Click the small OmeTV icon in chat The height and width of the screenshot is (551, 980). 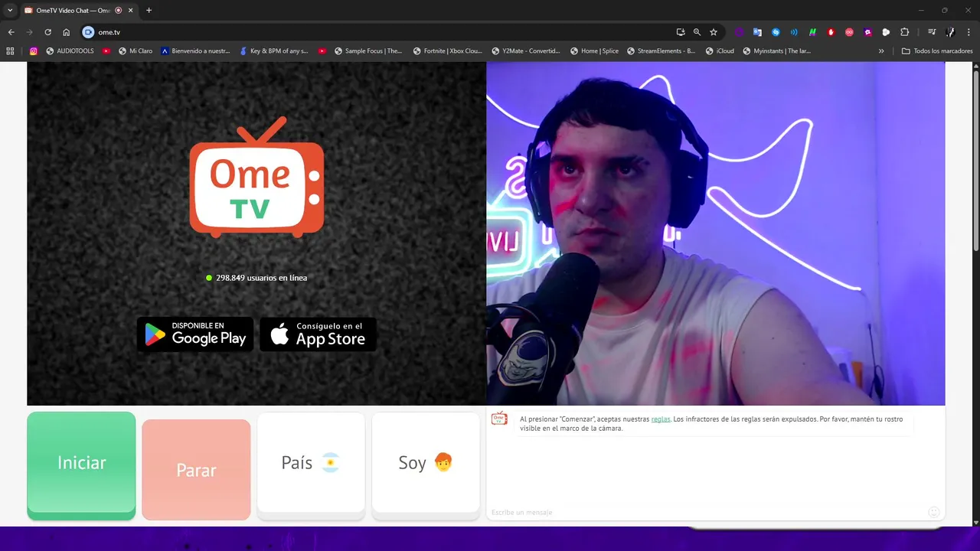click(499, 418)
